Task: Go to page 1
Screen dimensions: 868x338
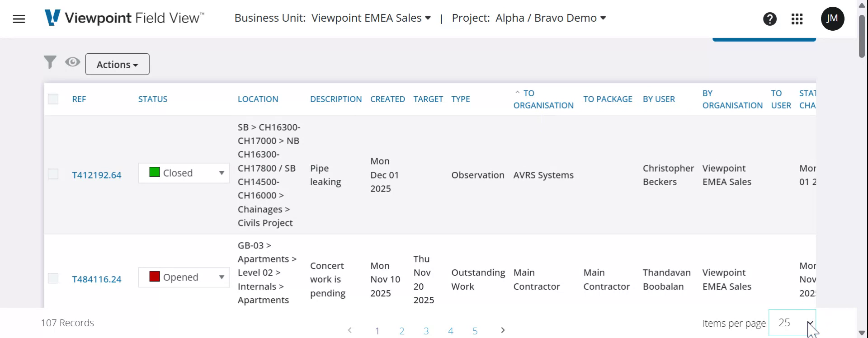Action: point(377,331)
